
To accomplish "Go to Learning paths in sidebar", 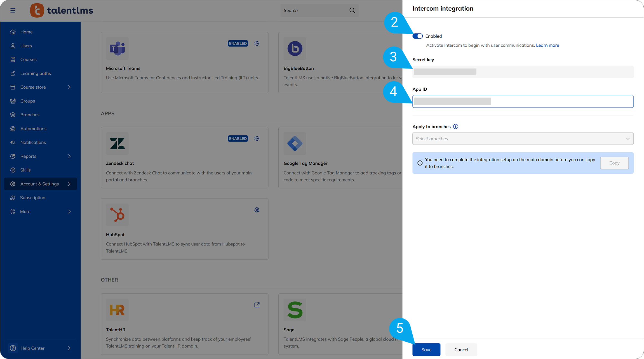I will pyautogui.click(x=36, y=73).
